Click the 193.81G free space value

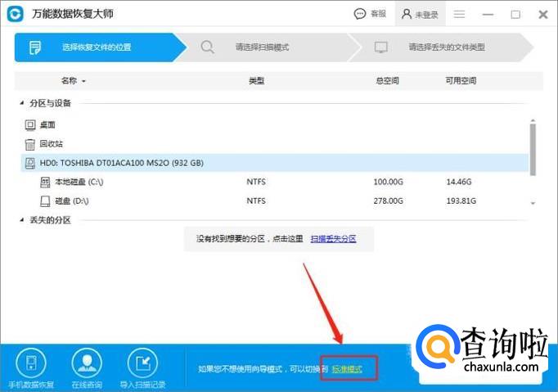[x=461, y=201]
